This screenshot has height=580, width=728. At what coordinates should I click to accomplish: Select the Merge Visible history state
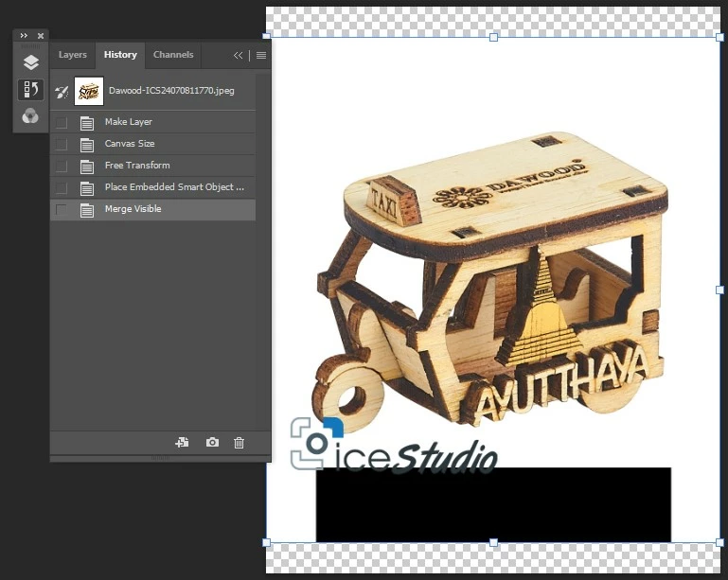click(152, 209)
